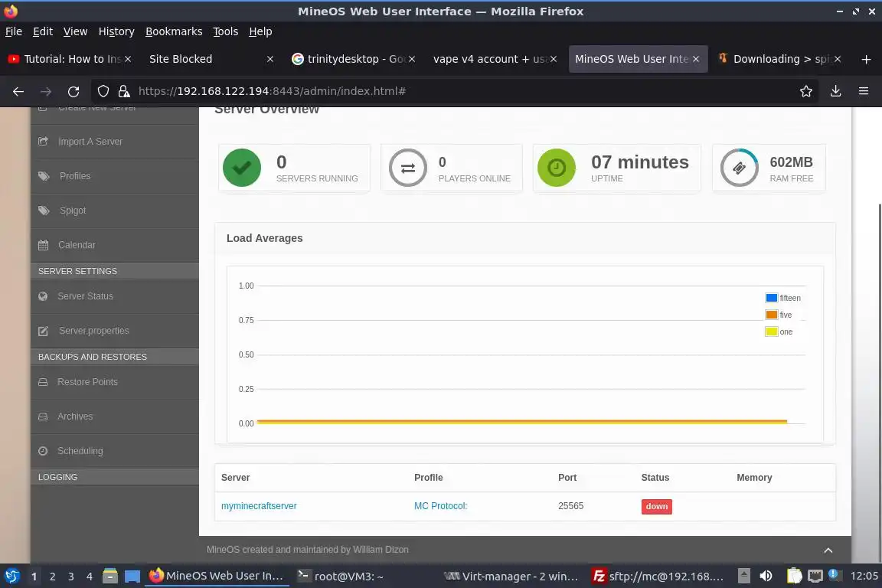The width and height of the screenshot is (882, 588).
Task: Click the MC Protocol profile link
Action: tap(440, 506)
